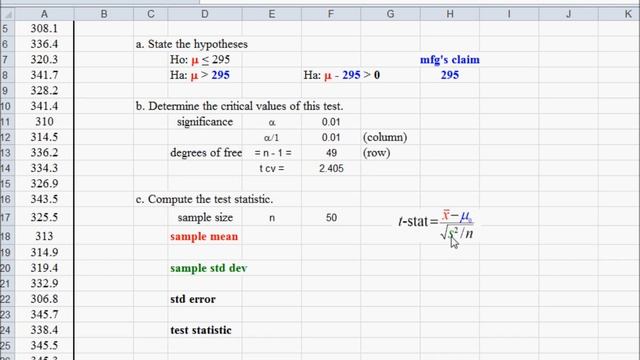Screen dimensions: 640x360
Task: Click cell containing 341.4
Action: click(x=44, y=106)
